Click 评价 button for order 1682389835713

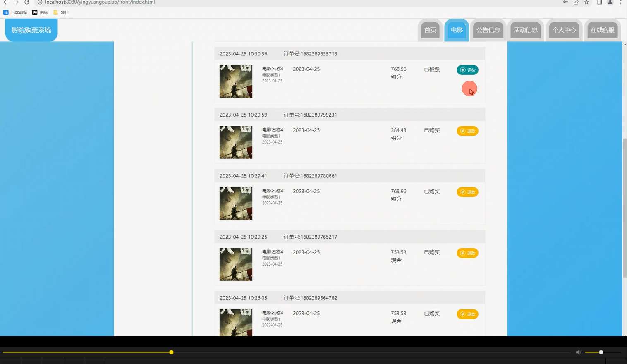point(467,70)
